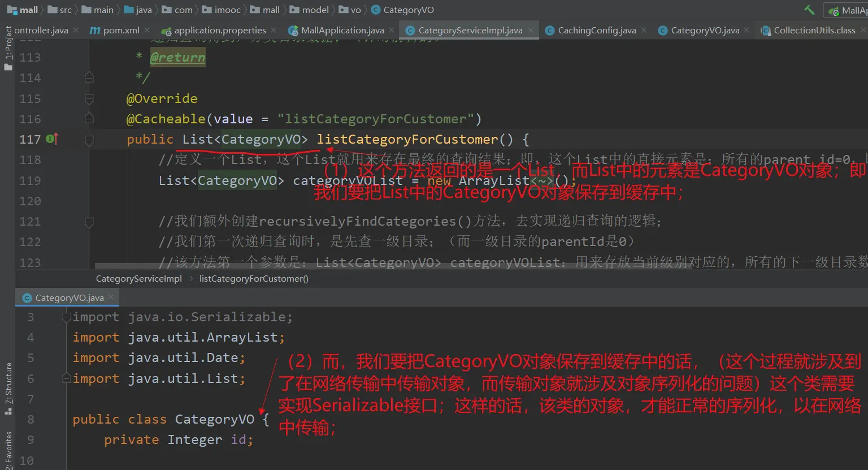Click the class icon on the CachingConfig.java tab
The width and height of the screenshot is (868, 470).
tap(549, 31)
